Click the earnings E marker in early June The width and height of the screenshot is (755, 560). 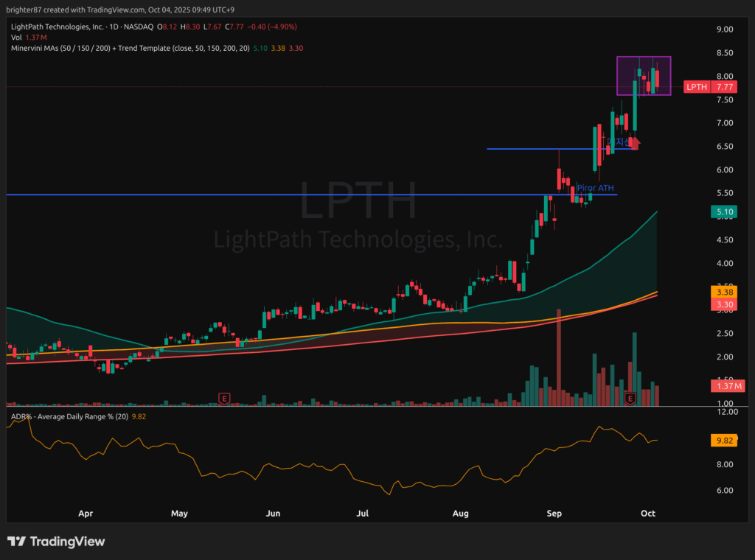pyautogui.click(x=224, y=398)
